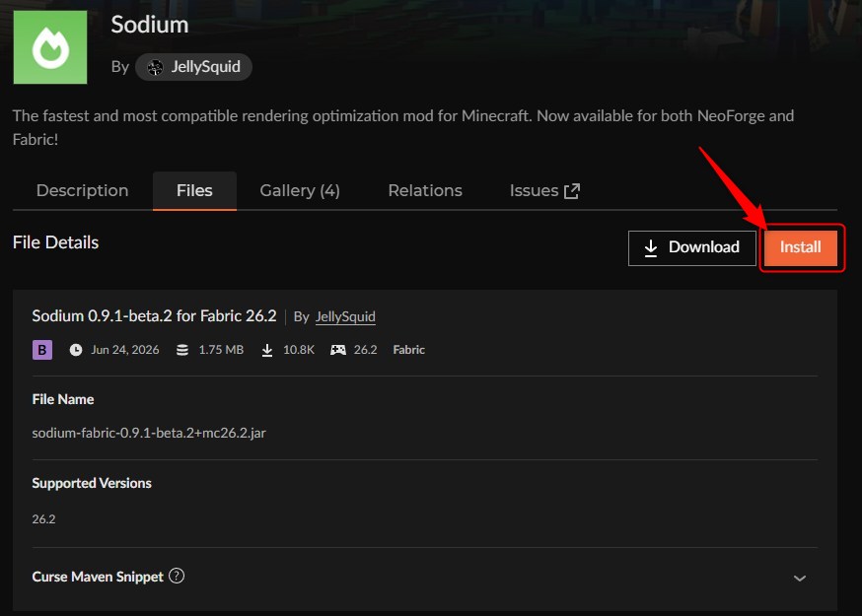Click the game controller version icon
The height and width of the screenshot is (616, 862).
pos(338,350)
